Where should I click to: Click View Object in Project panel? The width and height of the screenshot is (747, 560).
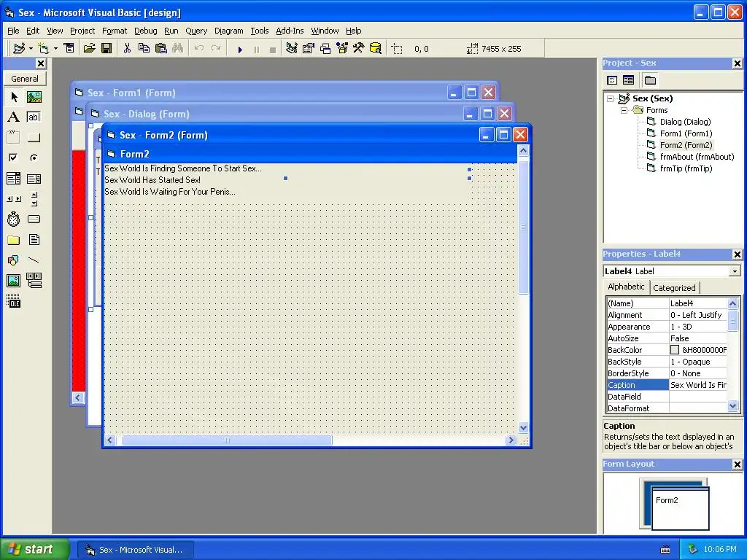(628, 80)
